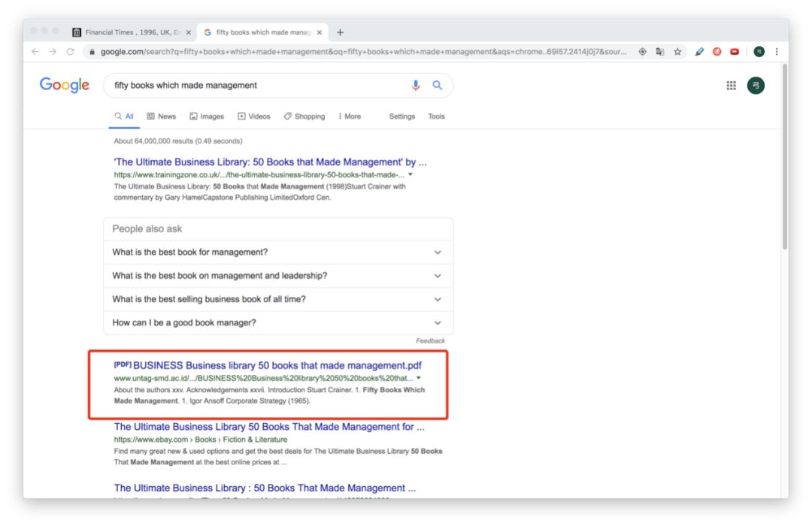Open Google account avatar on page

pos(756,86)
